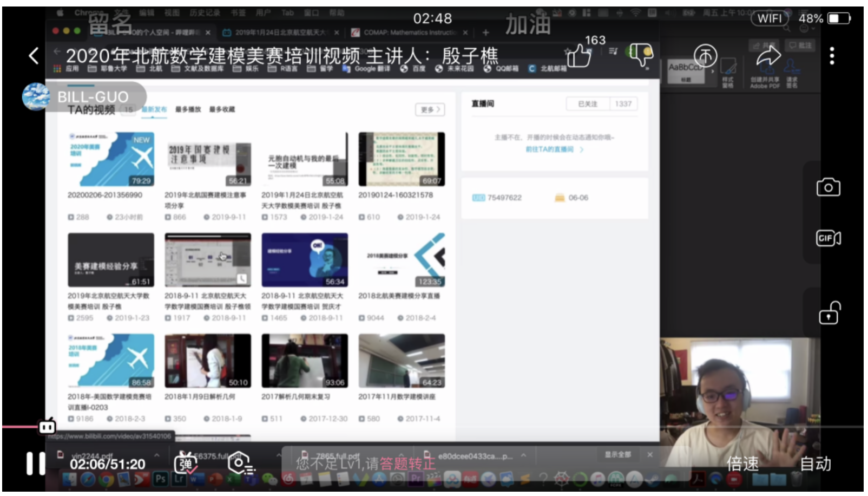Open the 北航邮箱 bookmark

click(x=547, y=69)
